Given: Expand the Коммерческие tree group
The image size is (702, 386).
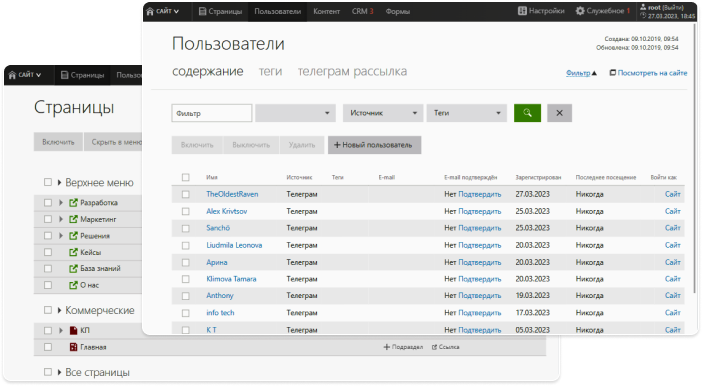Looking at the screenshot, I should tap(59, 310).
